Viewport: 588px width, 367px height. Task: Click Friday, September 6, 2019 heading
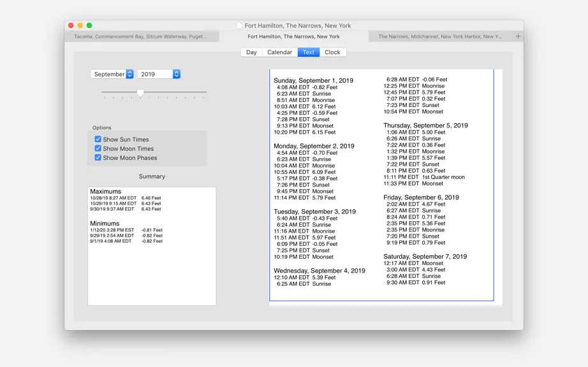click(421, 198)
